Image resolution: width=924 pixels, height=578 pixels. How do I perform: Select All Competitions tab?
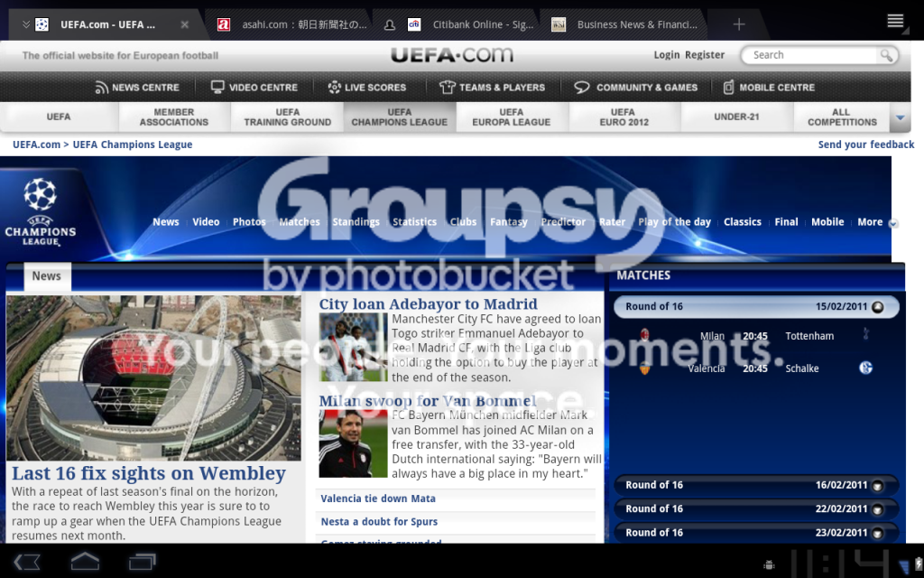tap(842, 117)
